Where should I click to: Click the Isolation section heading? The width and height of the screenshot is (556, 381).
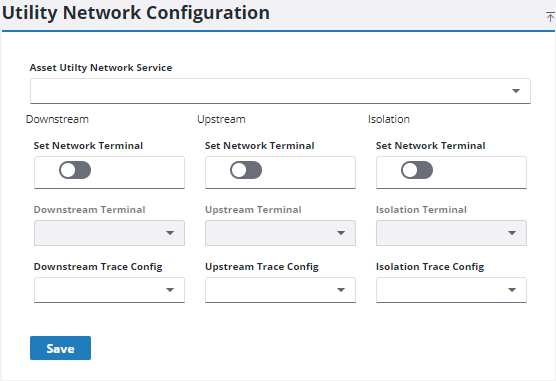(389, 119)
